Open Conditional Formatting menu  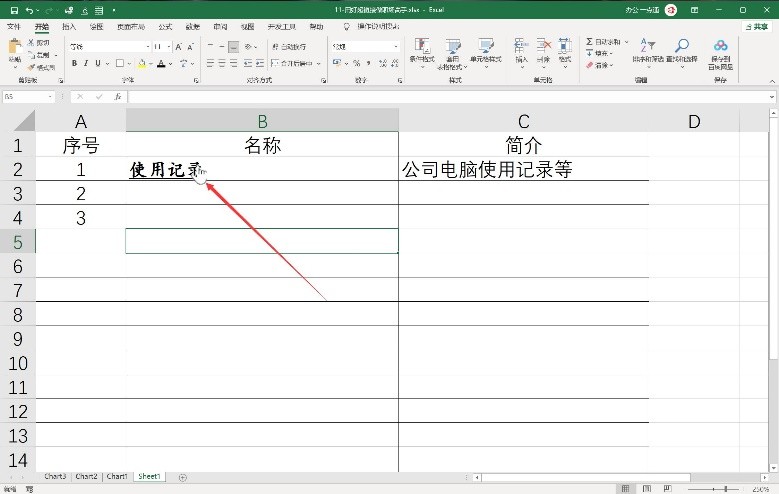[422, 53]
